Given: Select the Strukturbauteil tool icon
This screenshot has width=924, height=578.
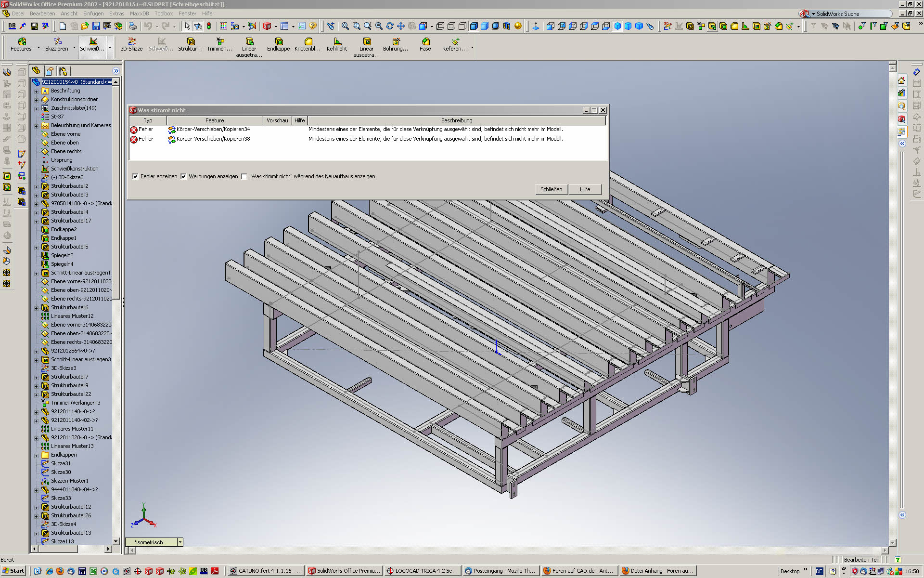Looking at the screenshot, I should coord(190,42).
